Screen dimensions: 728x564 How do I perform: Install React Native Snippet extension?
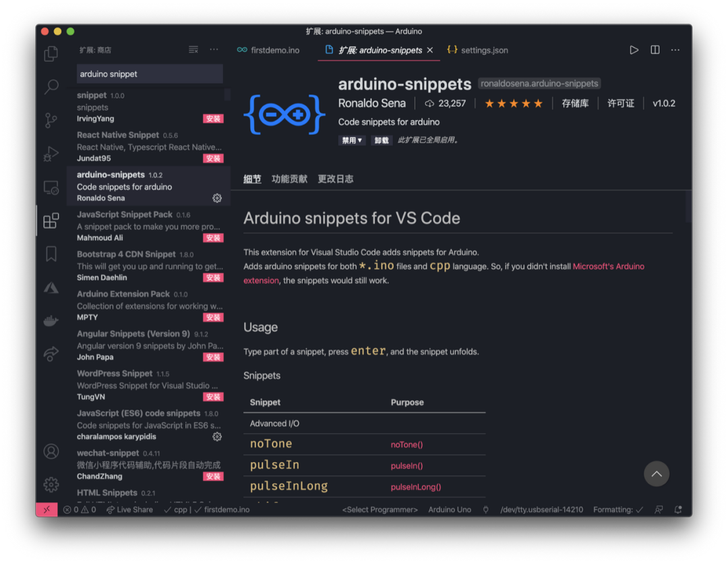pos(213,159)
